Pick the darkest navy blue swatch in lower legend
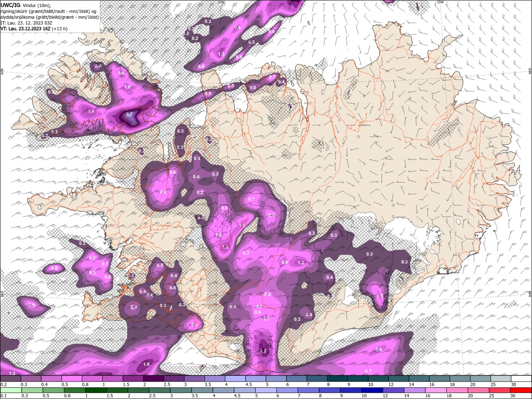 click(372, 390)
